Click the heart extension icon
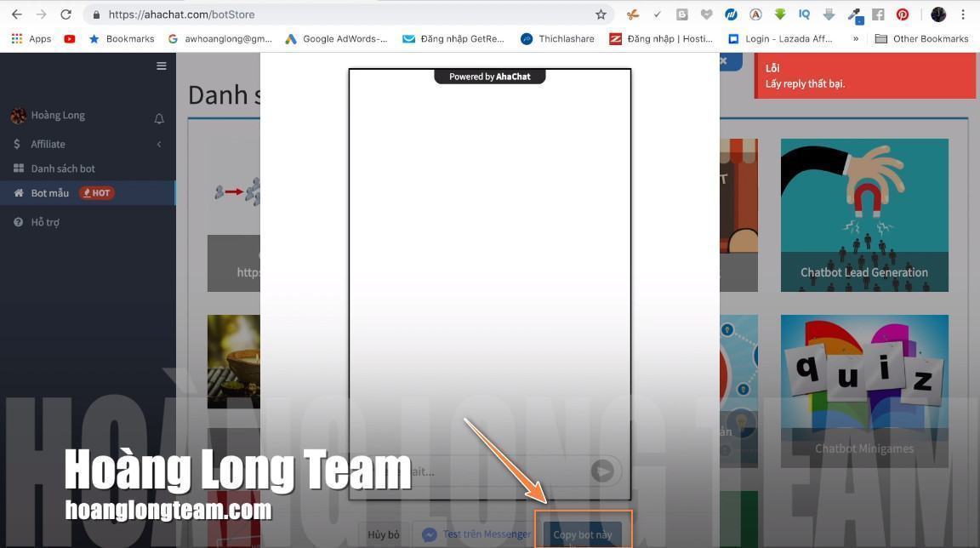The image size is (980, 548). coord(706,14)
